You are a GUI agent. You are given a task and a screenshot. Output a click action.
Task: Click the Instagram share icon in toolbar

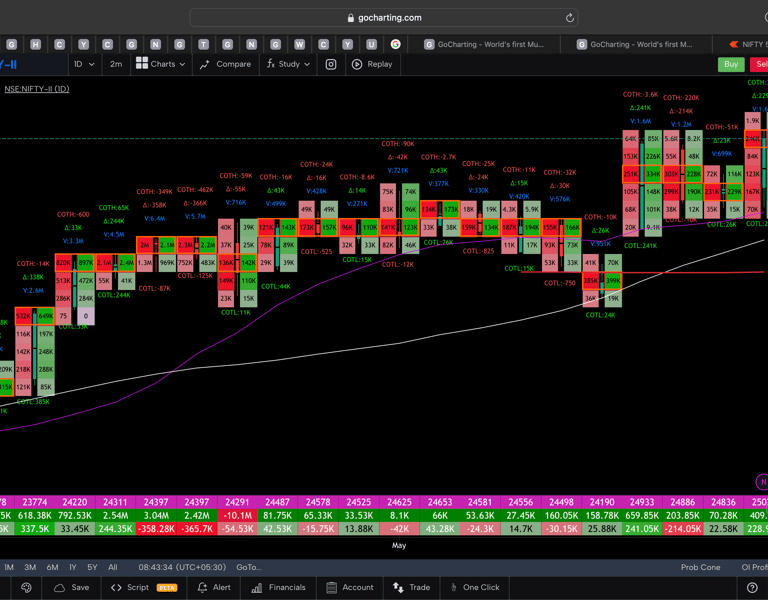331,64
